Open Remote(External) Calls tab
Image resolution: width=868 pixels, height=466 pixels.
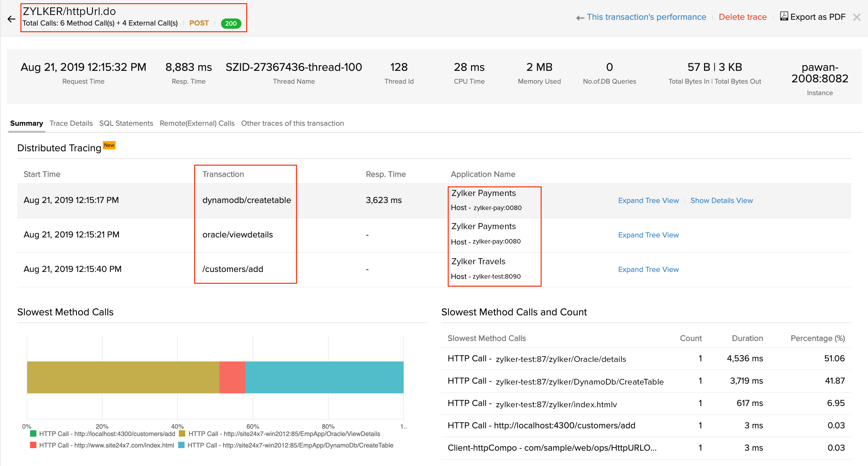coord(197,123)
